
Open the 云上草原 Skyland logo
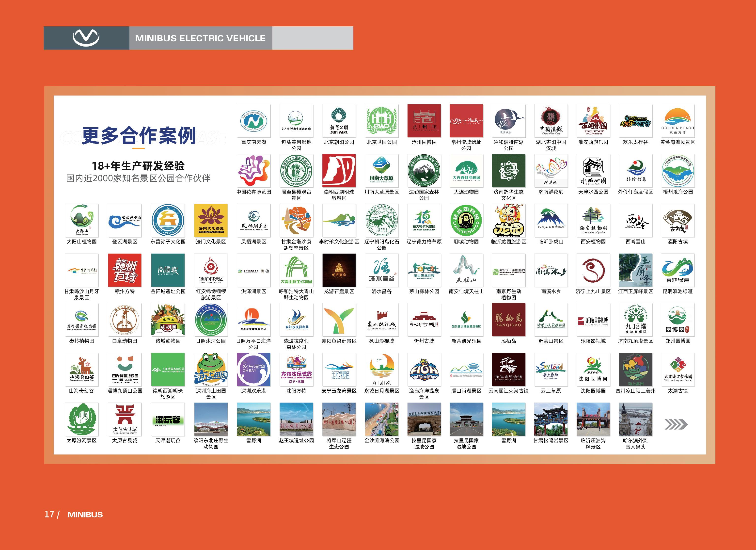click(x=551, y=370)
